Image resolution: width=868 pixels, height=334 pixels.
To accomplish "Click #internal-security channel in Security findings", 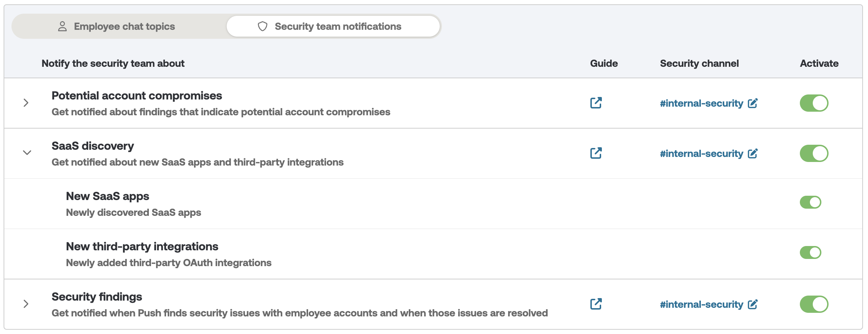I will coord(701,305).
